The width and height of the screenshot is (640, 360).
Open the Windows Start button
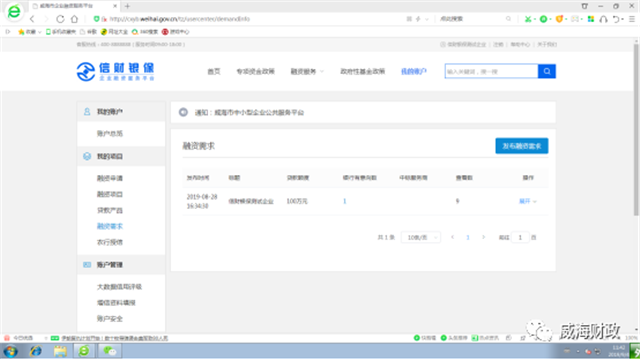(10, 351)
